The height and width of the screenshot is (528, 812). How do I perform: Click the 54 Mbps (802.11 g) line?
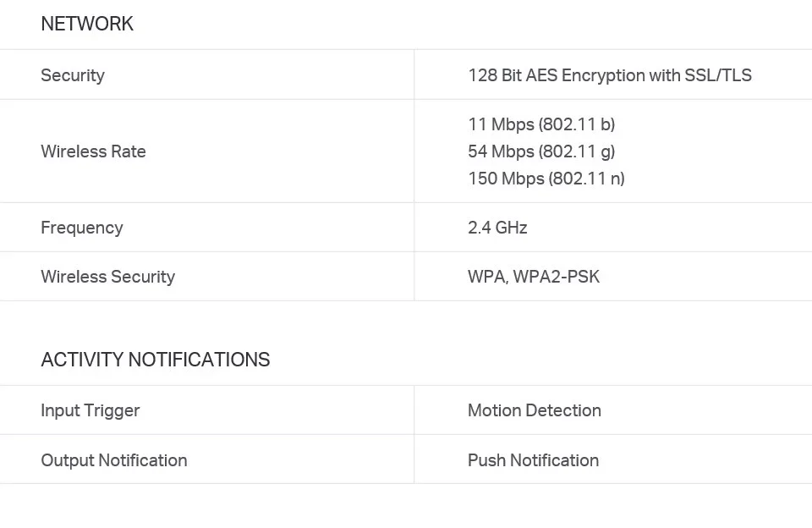541,151
